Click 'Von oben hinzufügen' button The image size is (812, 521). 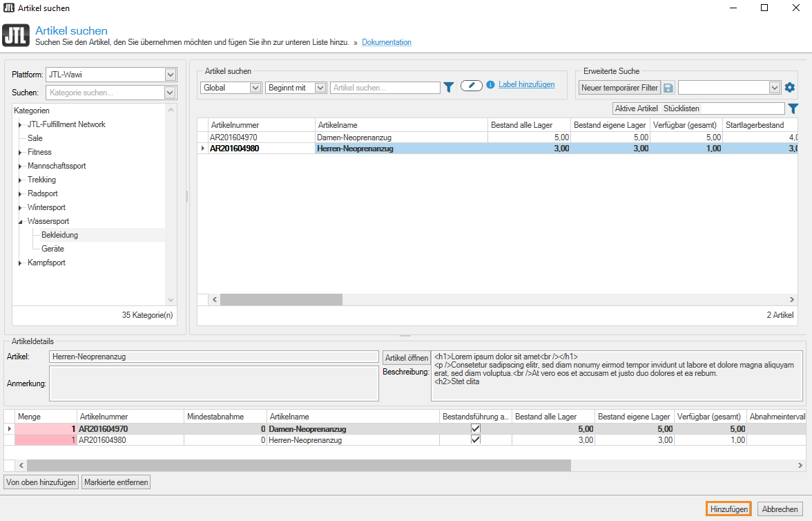click(41, 482)
